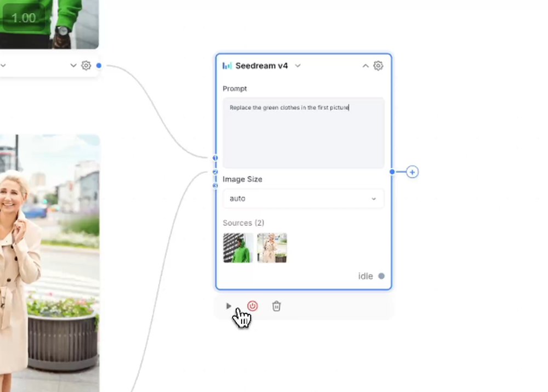Select the green jacket source thumbnail
Image resolution: width=548 pixels, height=392 pixels.
tap(238, 248)
